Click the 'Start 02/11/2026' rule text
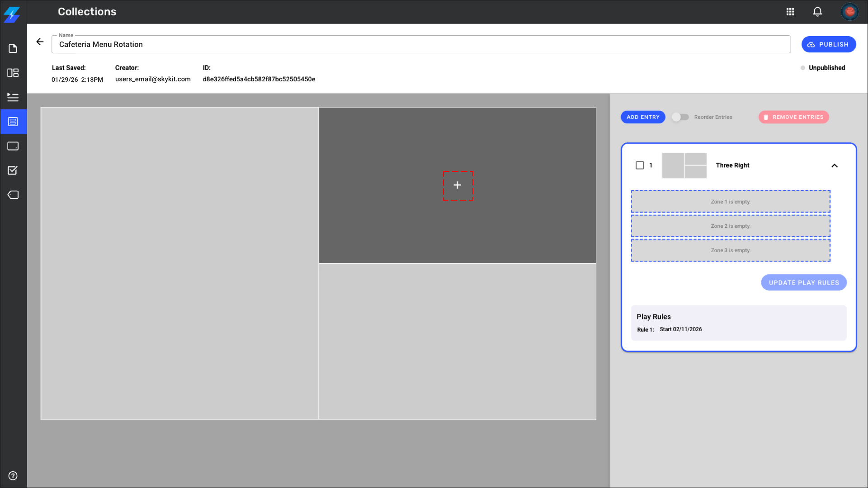This screenshot has width=868, height=488. tap(681, 329)
